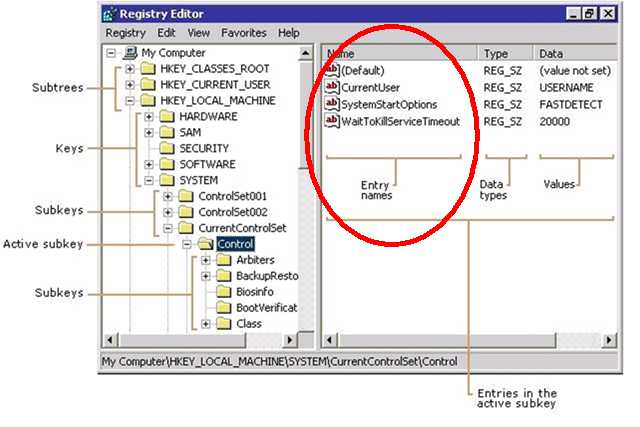Click the values pane horizontal scrollbar thumb

447,340
